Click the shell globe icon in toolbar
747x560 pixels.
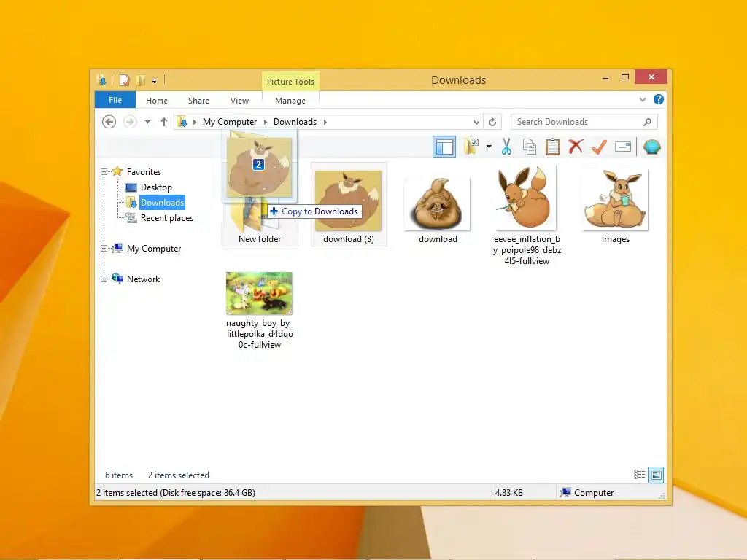tap(651, 147)
